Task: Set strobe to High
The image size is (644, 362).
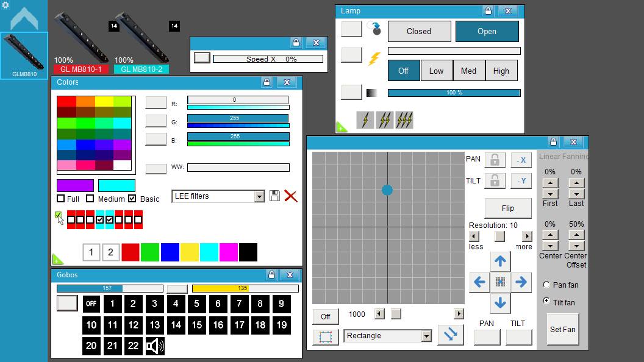Action: tap(501, 71)
